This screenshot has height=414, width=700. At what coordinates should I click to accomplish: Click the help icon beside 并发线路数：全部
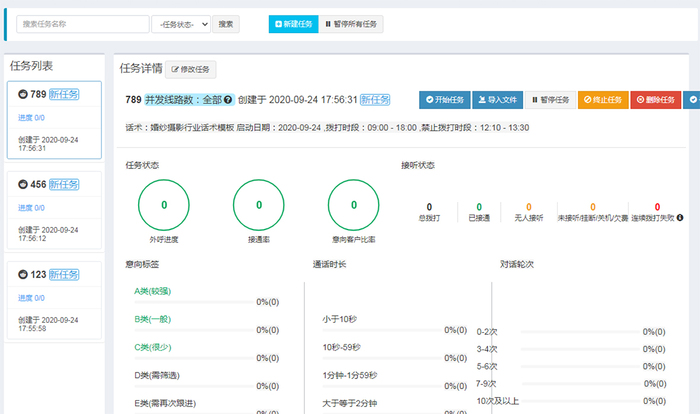click(228, 100)
